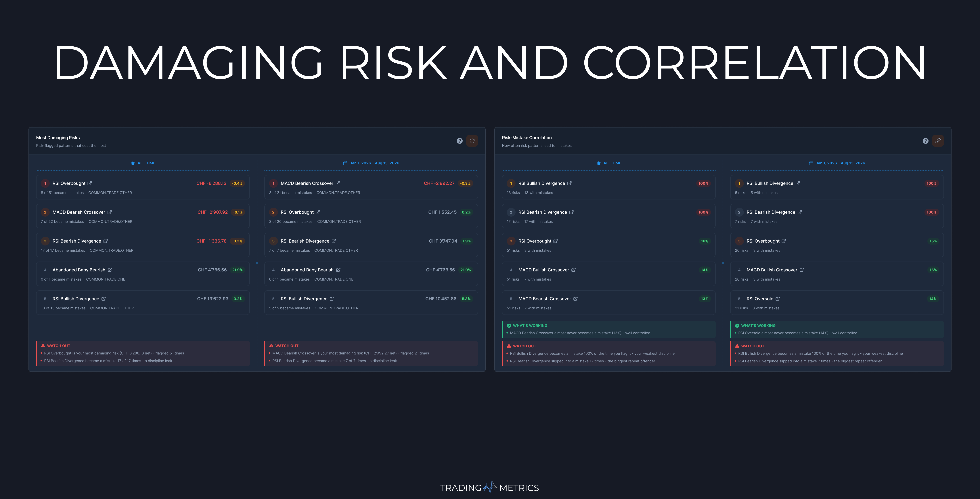Screen dimensions: 980x499
Task: Click 16% badge for all-time RSI Overbought correlation
Action: [x=705, y=241]
